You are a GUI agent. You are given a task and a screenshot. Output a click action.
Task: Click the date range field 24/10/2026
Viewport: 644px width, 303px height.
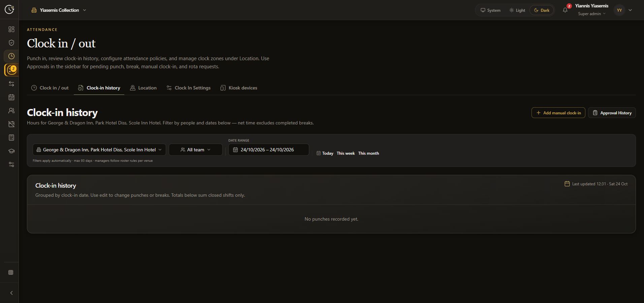269,150
